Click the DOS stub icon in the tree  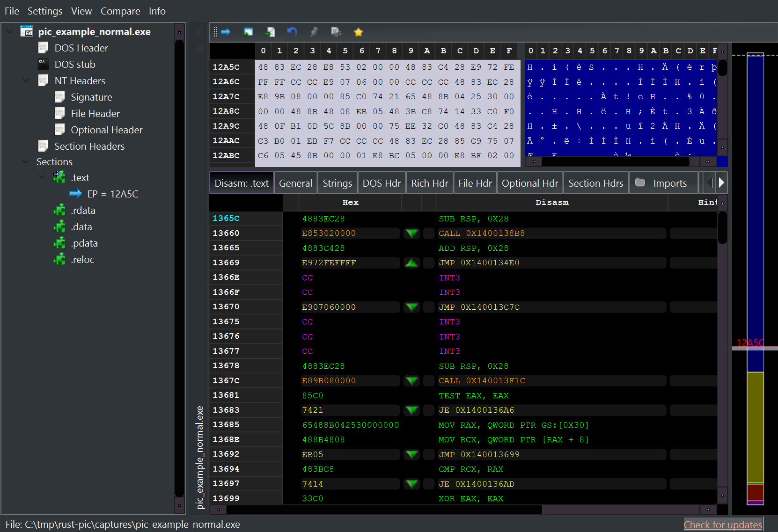point(43,64)
